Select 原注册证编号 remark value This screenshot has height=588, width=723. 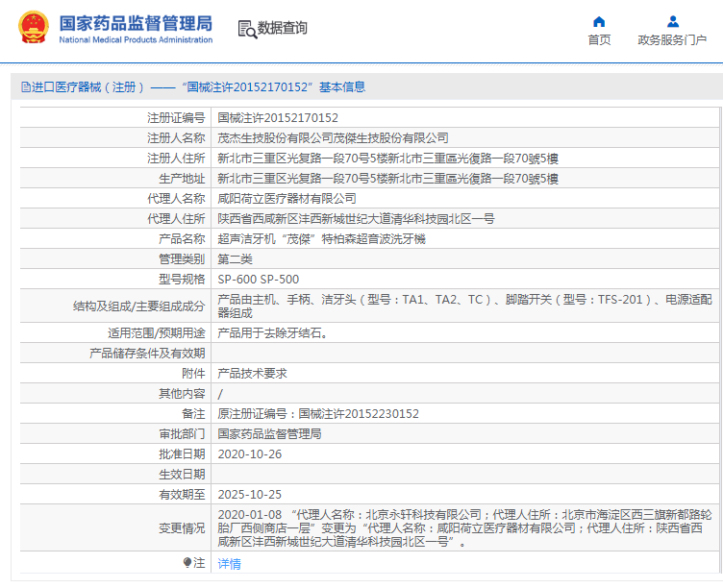318,414
